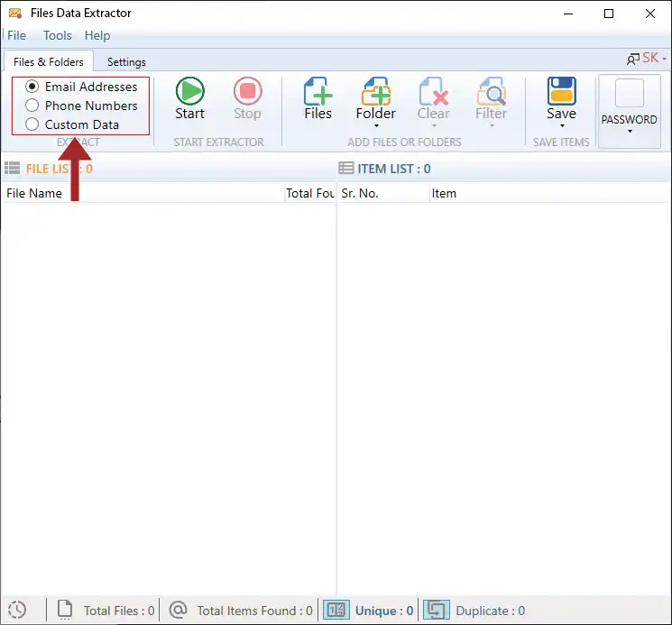Expand the PASSWORD dropdown arrow
This screenshot has width=672, height=625.
click(630, 132)
